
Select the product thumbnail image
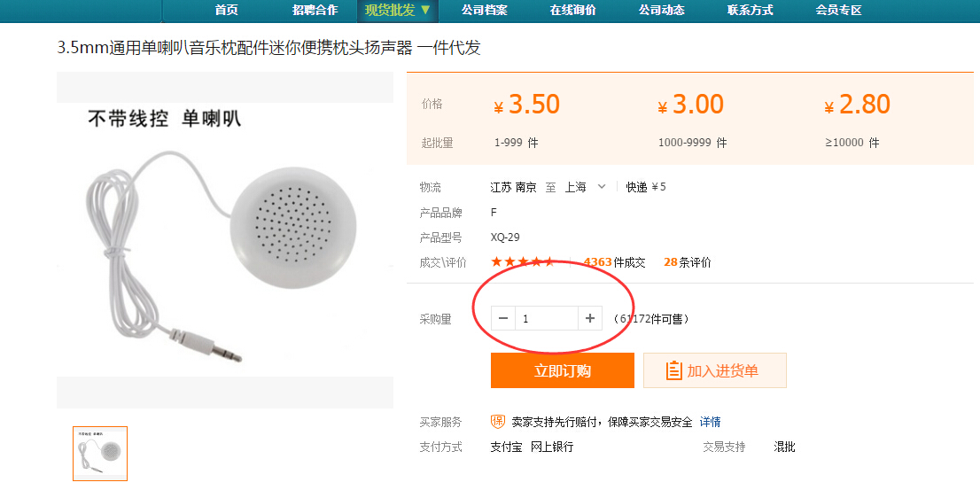[100, 454]
